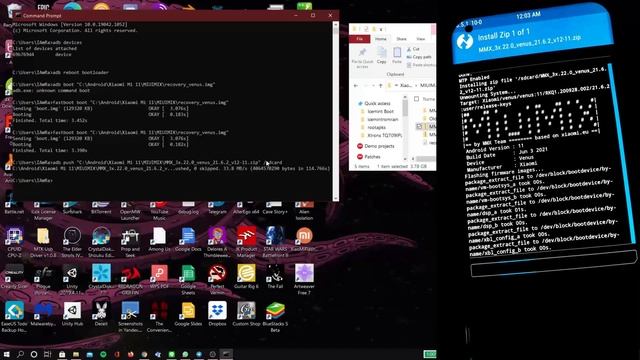This screenshot has height=360, width=640.
Task: Open Creality Slicer desktop shortcut
Action: pyautogui.click(x=14, y=277)
